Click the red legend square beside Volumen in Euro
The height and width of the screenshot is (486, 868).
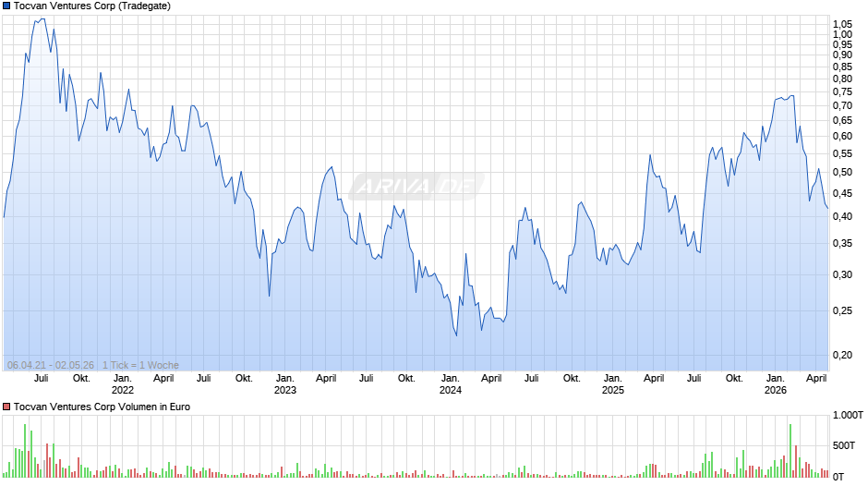click(x=6, y=407)
